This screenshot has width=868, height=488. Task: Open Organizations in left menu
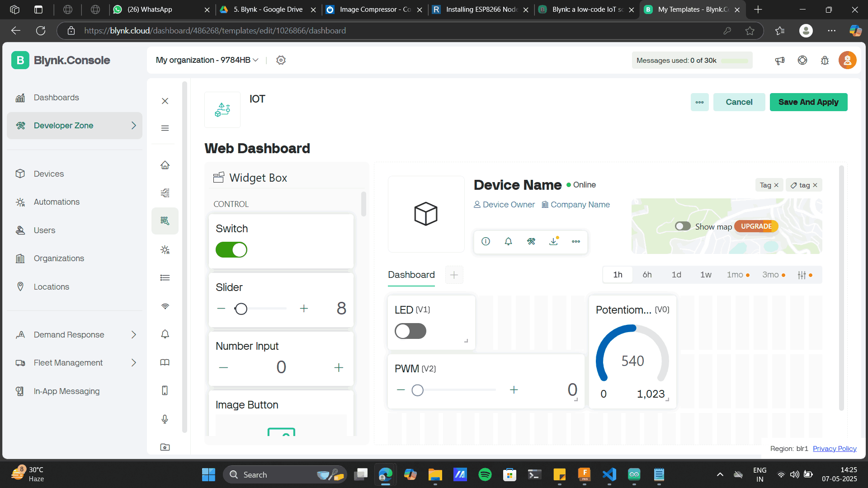coord(75,258)
